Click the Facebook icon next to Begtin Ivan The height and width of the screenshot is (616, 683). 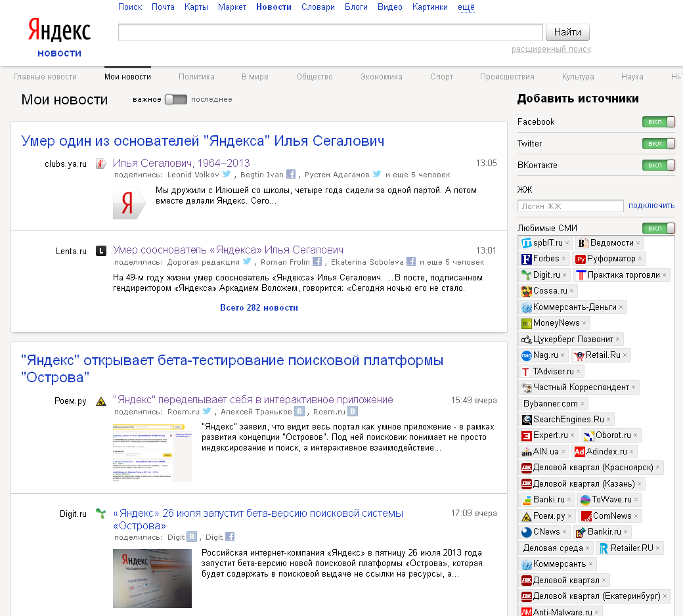(x=290, y=174)
